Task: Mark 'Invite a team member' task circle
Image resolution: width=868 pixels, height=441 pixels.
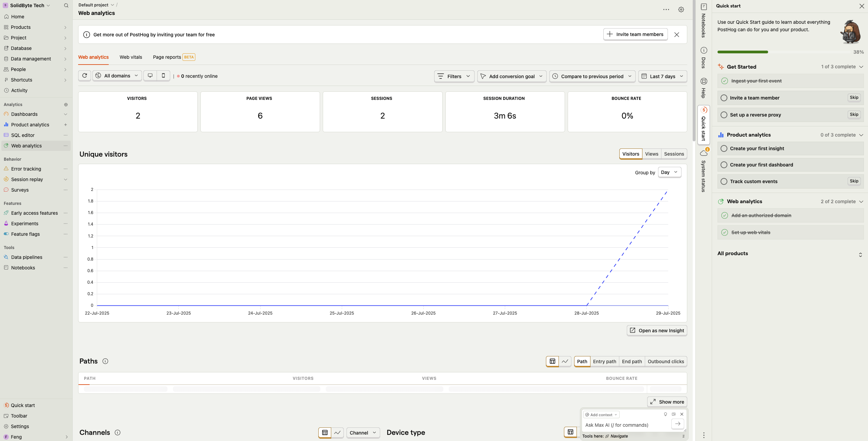Action: [724, 98]
